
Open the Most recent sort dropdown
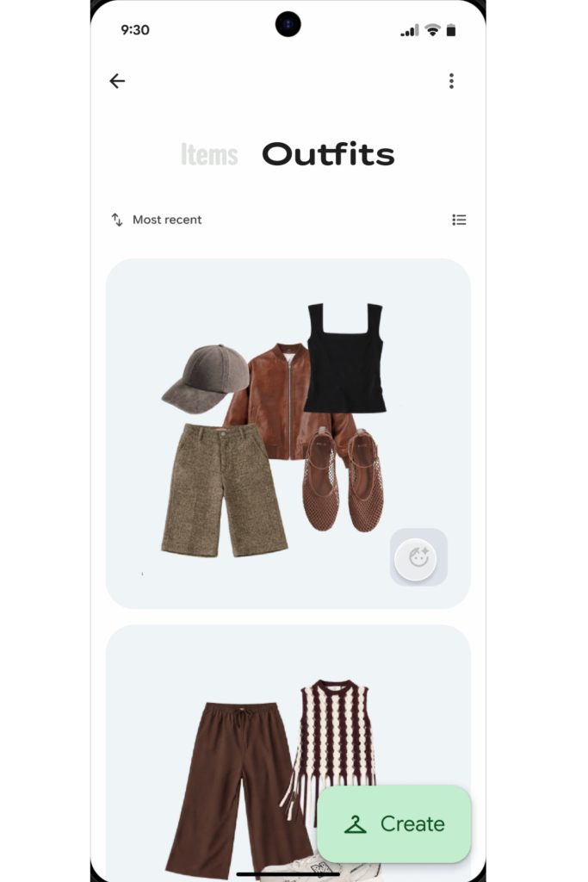click(x=157, y=220)
